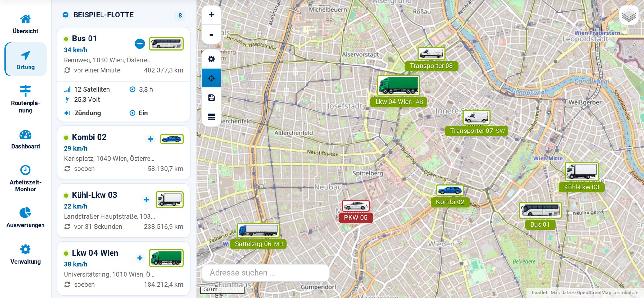Click the green Lkw 04 Wien thumbnail in list
Viewport: 644px width, 298px height.
click(166, 258)
